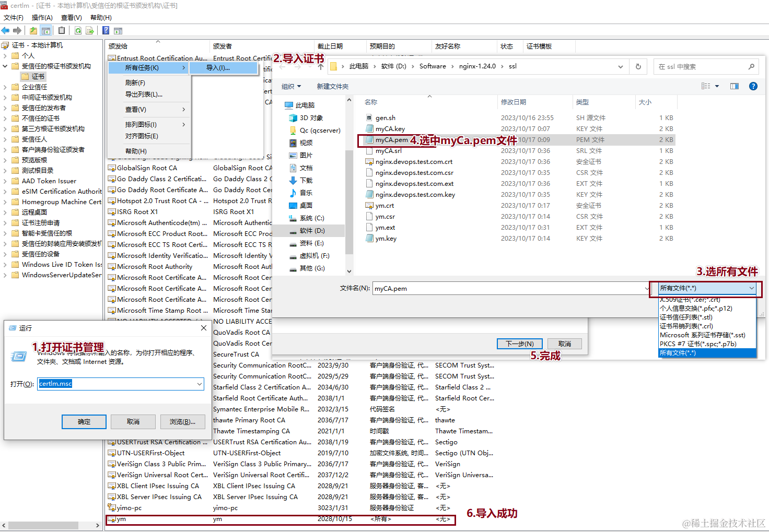Toggle the Show/Hide console tree icon
The image size is (769, 532).
46,31
